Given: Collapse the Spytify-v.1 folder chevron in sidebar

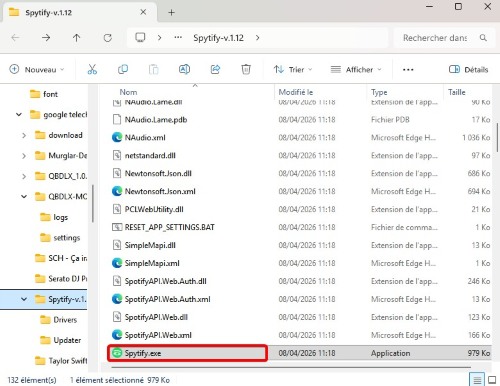Looking at the screenshot, I should point(24,299).
